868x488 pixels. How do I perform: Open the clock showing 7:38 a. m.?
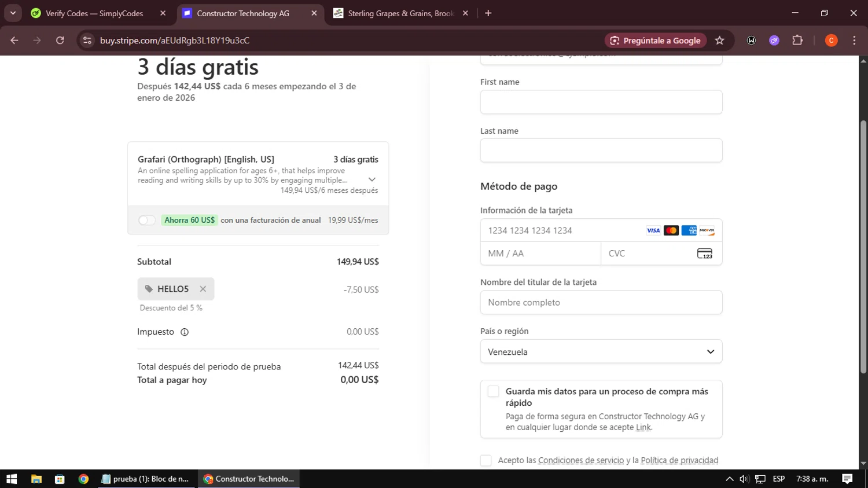pyautogui.click(x=812, y=479)
